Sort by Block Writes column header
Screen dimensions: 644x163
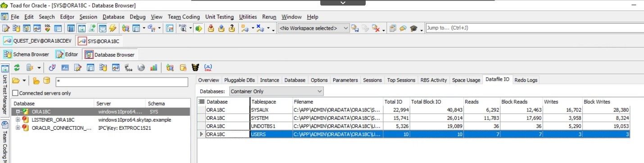point(606,102)
